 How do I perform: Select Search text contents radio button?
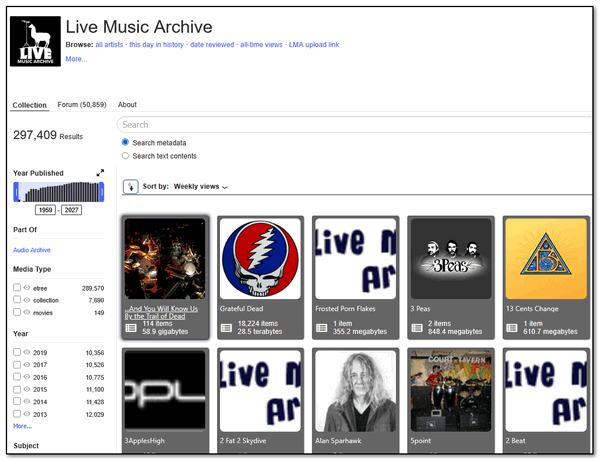[125, 156]
